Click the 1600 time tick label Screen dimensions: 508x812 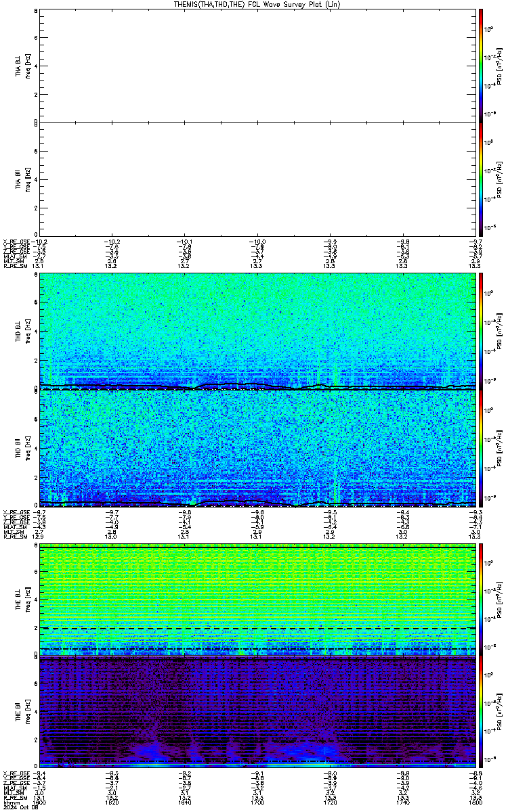point(39,803)
